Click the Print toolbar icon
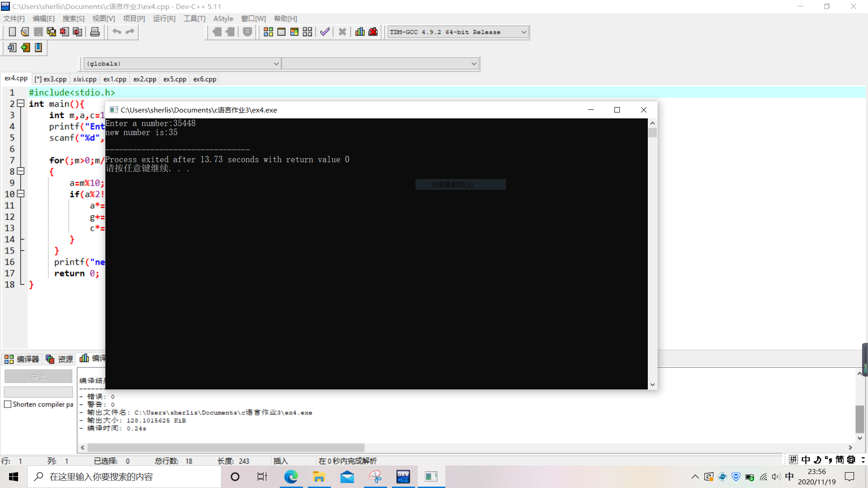868x488 pixels. 95,32
